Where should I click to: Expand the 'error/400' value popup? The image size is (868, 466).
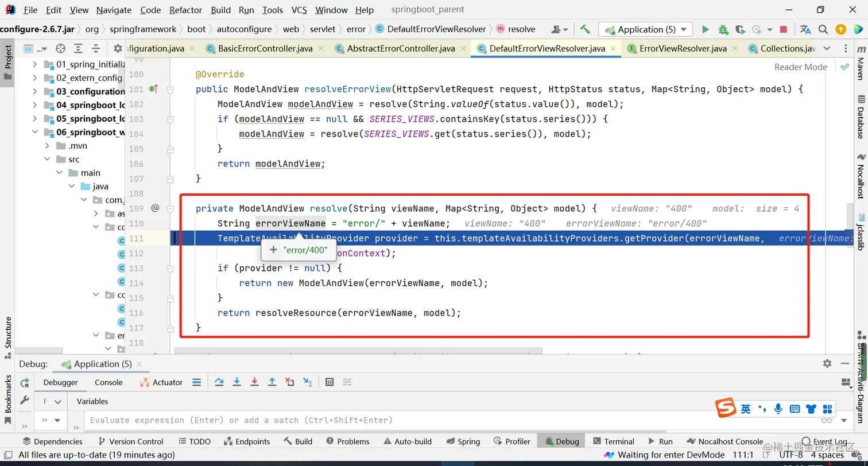[273, 250]
